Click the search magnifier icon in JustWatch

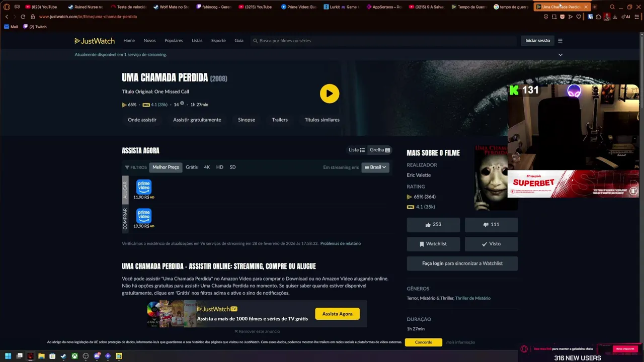pyautogui.click(x=255, y=41)
